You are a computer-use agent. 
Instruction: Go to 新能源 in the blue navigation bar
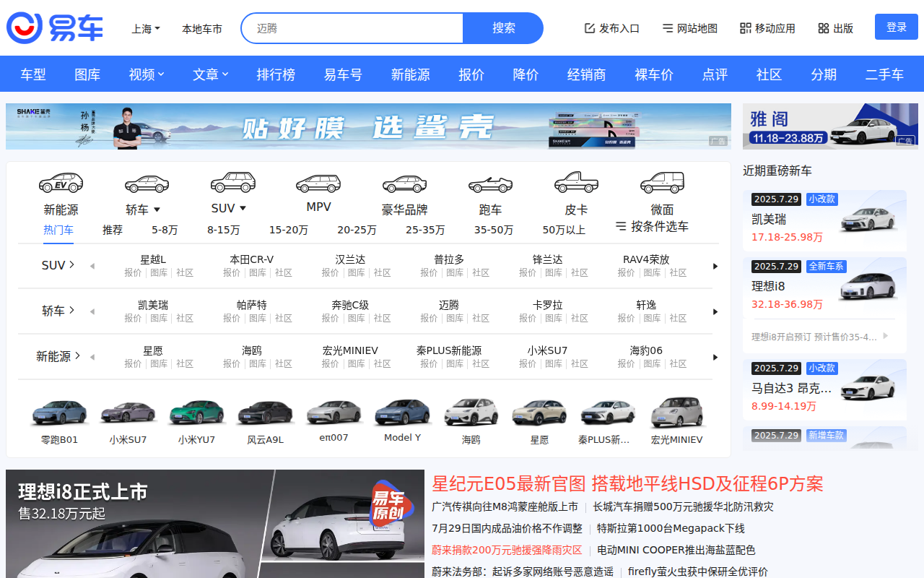(x=411, y=74)
